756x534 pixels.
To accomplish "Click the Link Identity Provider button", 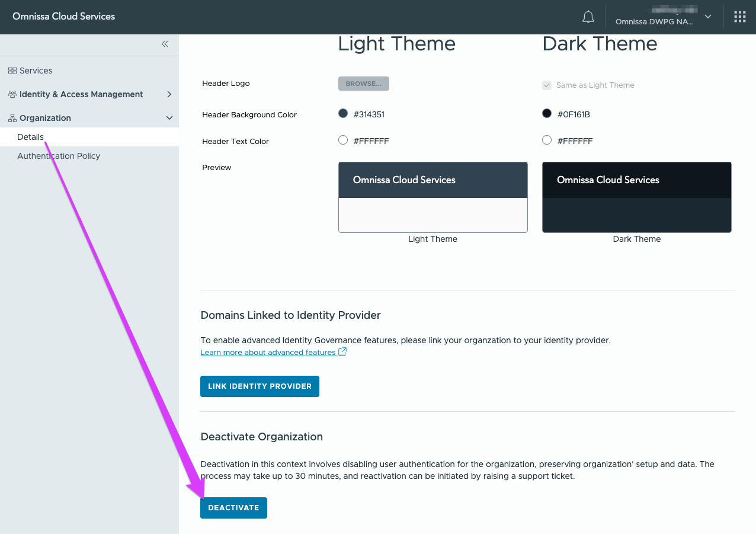I will (x=260, y=386).
